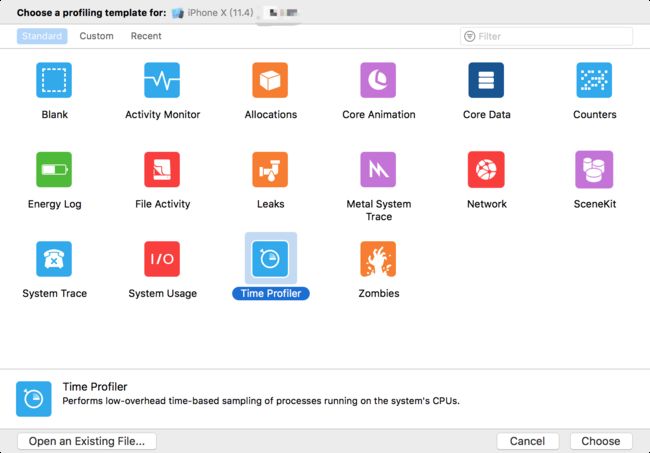The image size is (650, 453).
Task: Click the Energy Log label
Action: click(x=54, y=204)
